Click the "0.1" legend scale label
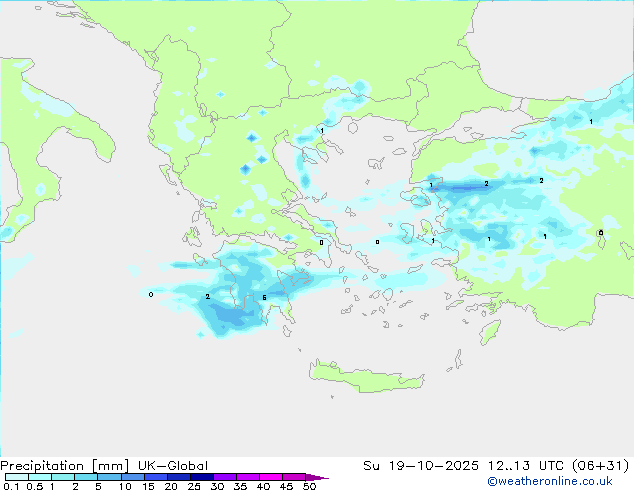The image size is (634, 490). (11, 486)
